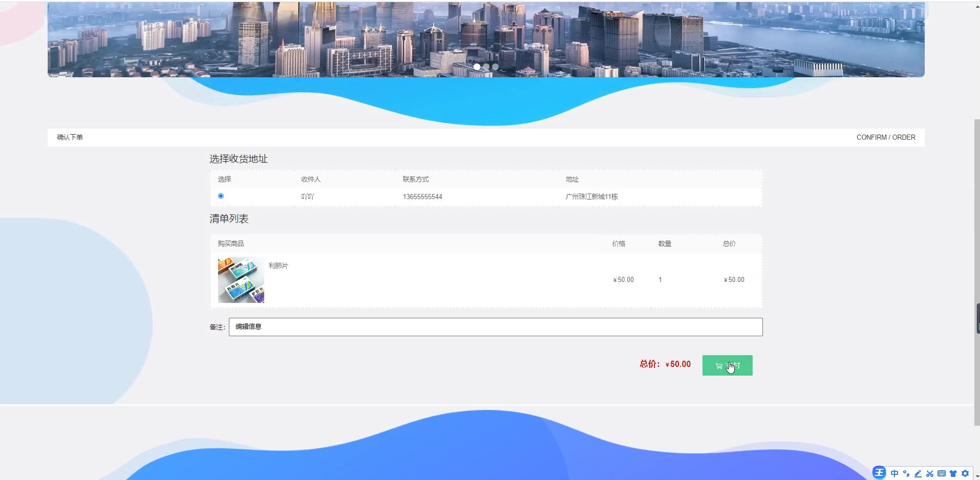Click the 价格 column header
980x480 pixels.
pos(619,244)
